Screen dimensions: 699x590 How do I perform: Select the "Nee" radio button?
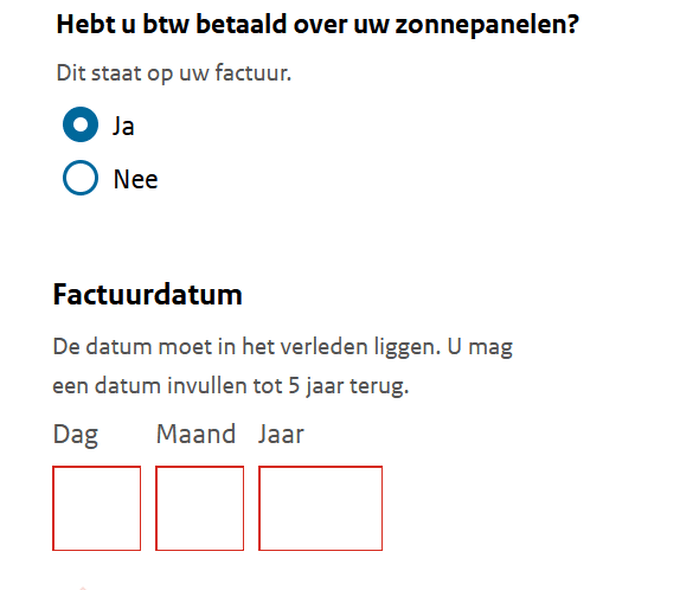point(80,179)
